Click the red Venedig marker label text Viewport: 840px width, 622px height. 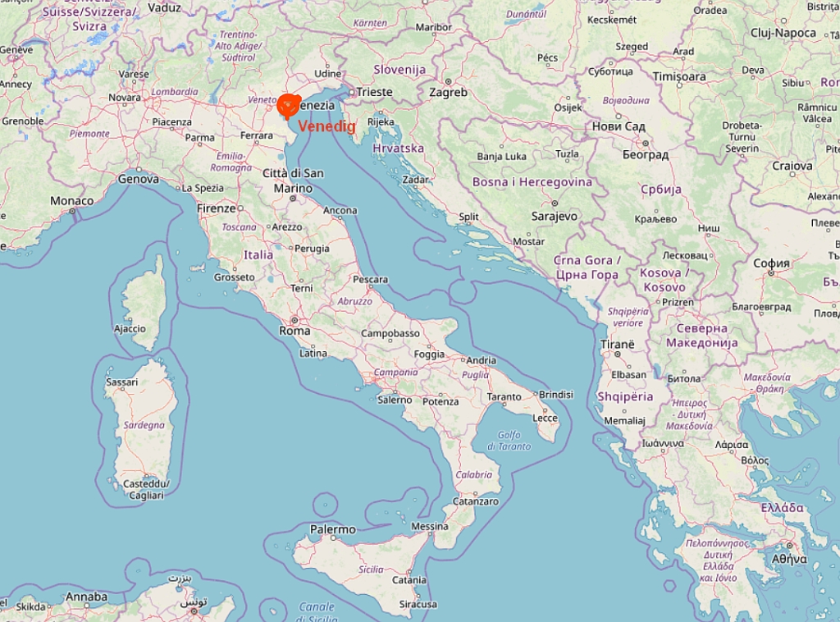tap(326, 126)
